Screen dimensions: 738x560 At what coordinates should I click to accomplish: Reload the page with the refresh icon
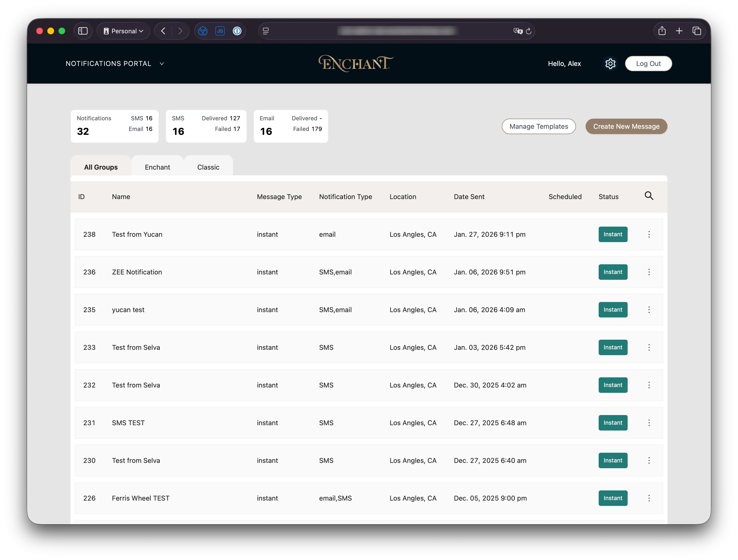pos(528,31)
